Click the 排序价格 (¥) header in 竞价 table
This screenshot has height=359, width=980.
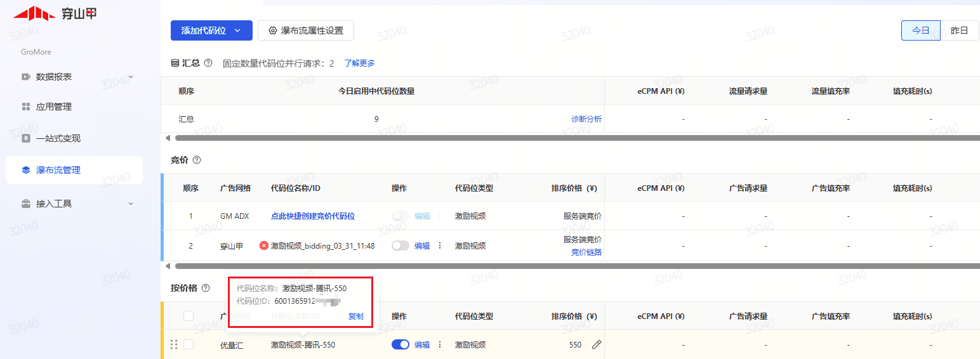[574, 188]
